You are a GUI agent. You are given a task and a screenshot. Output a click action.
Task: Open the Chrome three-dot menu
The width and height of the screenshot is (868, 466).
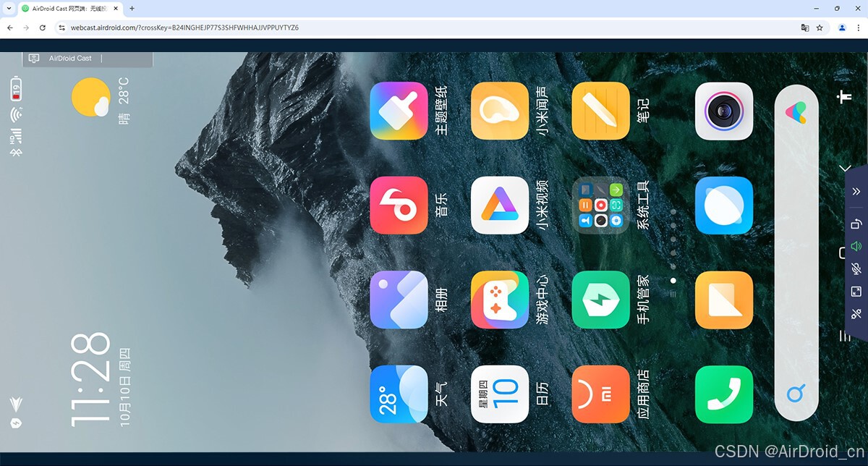[x=859, y=27]
